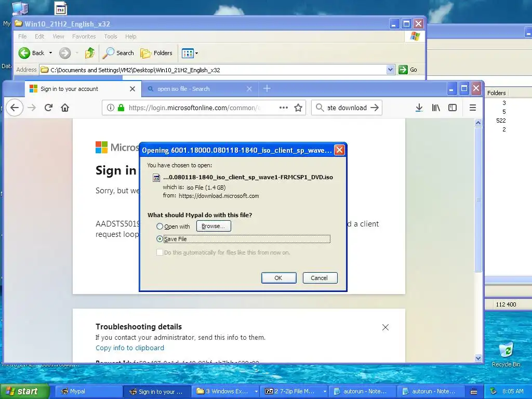This screenshot has width=532, height=399.
Task: Expand the Explorer address bar dropdown
Action: coord(390,70)
